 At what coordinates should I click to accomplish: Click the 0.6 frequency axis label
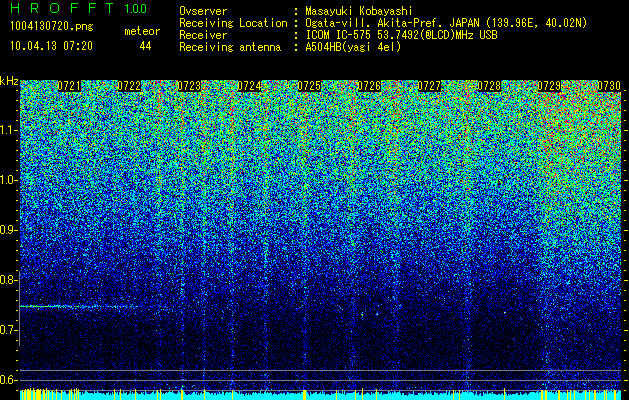tap(7, 380)
